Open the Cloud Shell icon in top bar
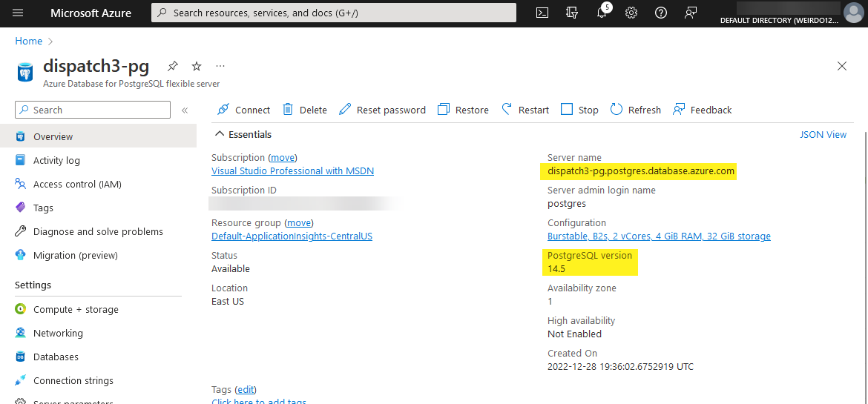 pos(543,13)
